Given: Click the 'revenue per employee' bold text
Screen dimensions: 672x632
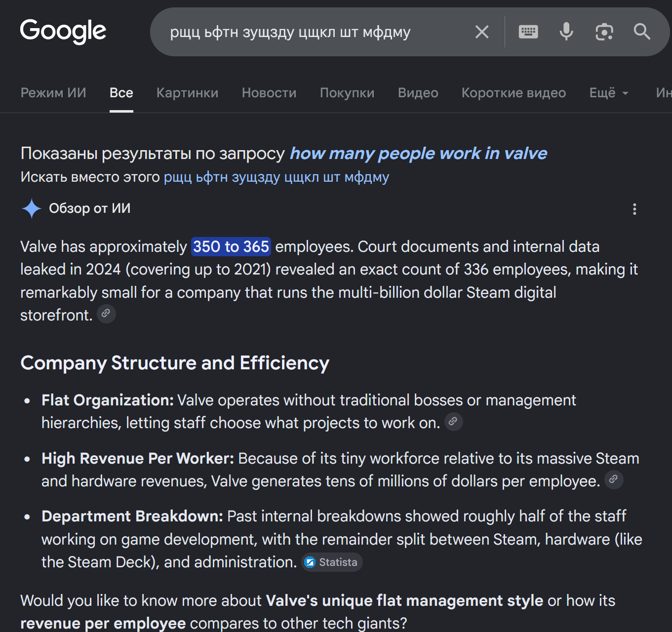Looking at the screenshot, I should (x=103, y=623).
